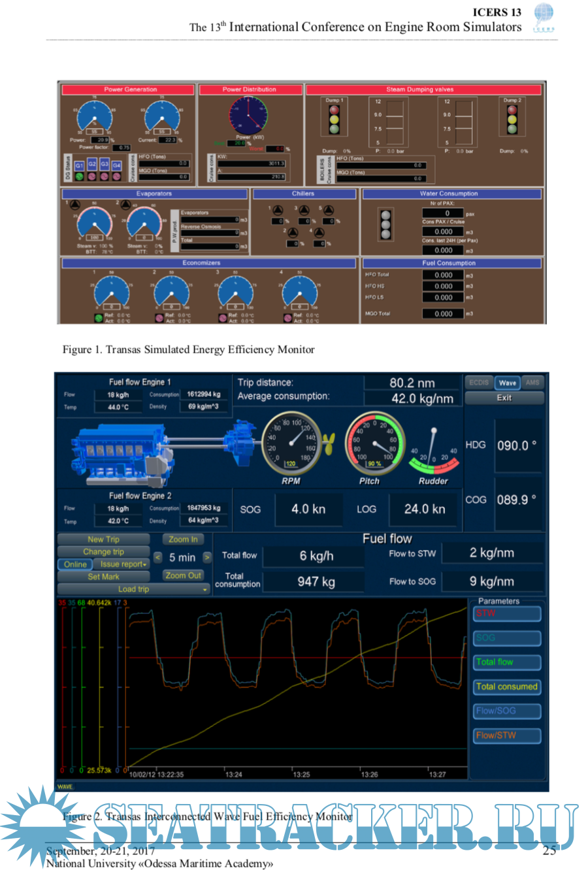Viewport: 588px width, 870px height.
Task: Click the Rudder angle indicator
Action: pos(433,452)
